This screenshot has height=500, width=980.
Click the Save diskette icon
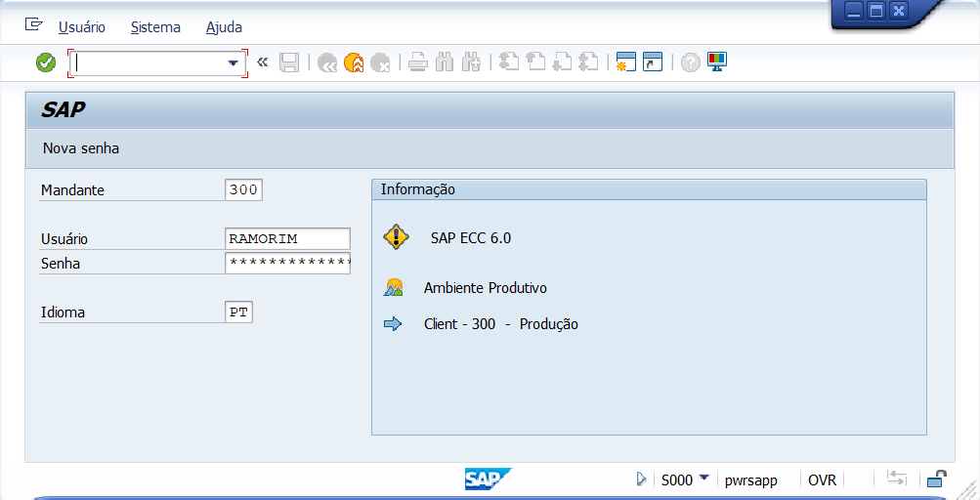pos(289,62)
